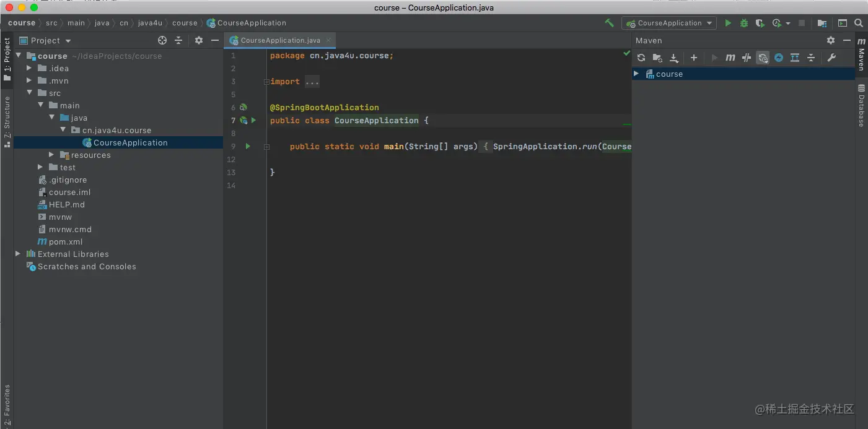This screenshot has width=868, height=429.
Task: Open Search Everywhere magnifier icon
Action: [x=859, y=23]
